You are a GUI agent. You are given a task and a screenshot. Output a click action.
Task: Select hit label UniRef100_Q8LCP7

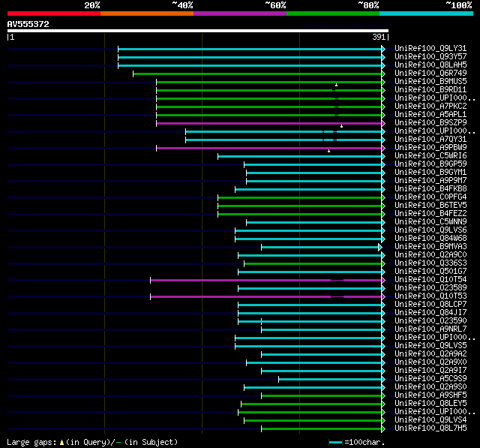pyautogui.click(x=430, y=305)
